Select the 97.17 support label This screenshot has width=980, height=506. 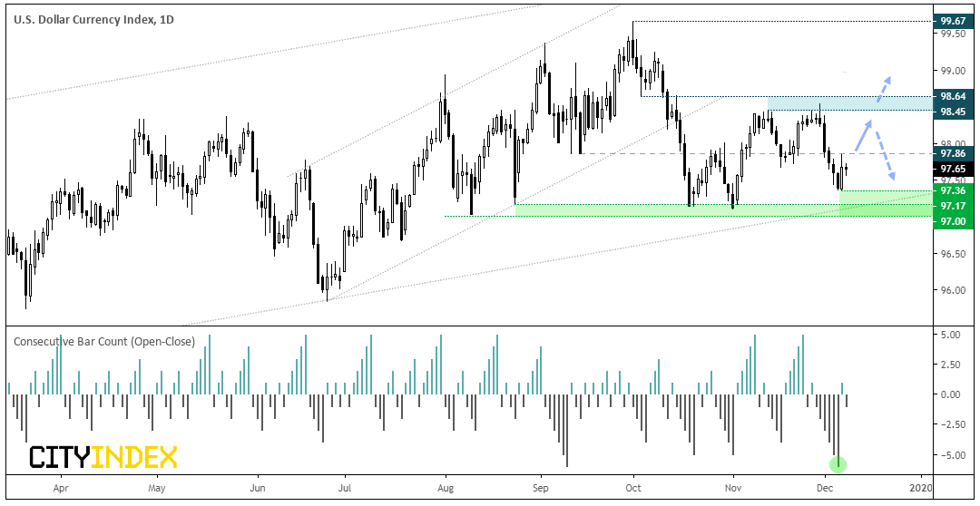pyautogui.click(x=953, y=206)
